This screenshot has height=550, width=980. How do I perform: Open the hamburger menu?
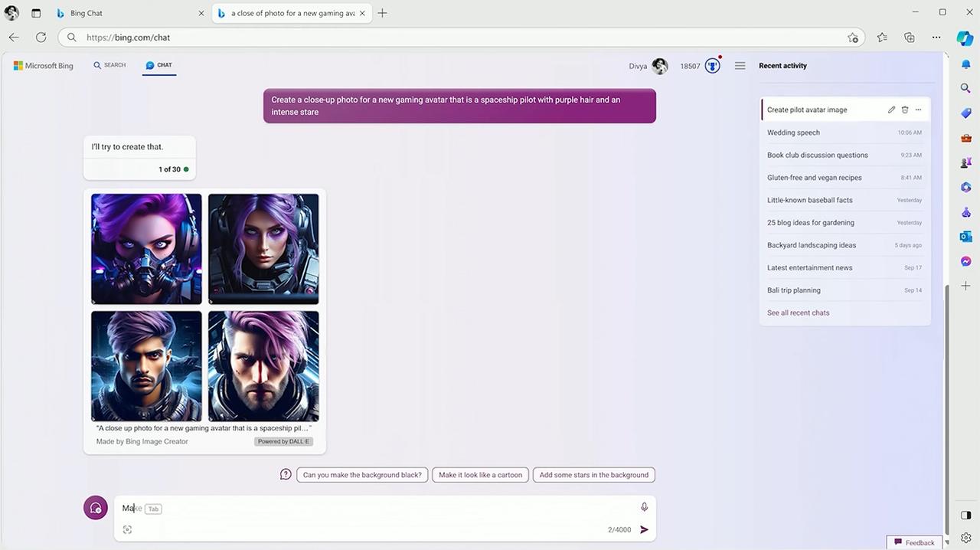tap(740, 66)
